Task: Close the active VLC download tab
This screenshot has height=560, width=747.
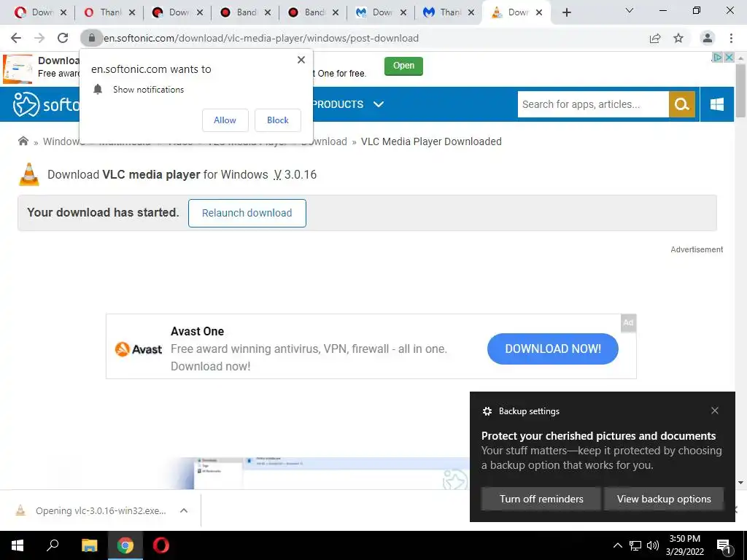Action: (539, 12)
